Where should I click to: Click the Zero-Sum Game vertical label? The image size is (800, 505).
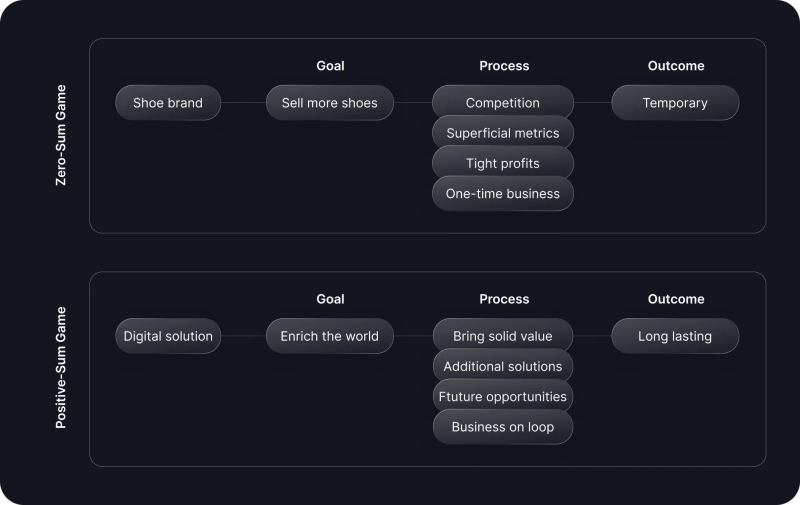(x=61, y=135)
